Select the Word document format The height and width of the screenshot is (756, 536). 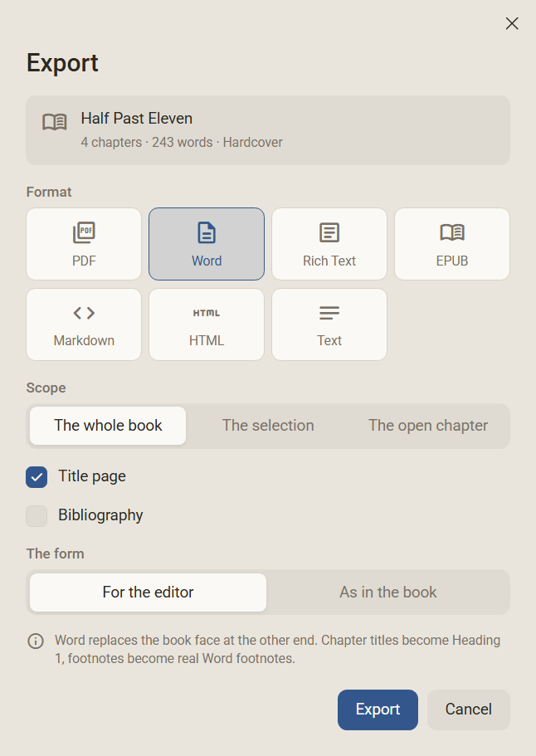point(207,244)
